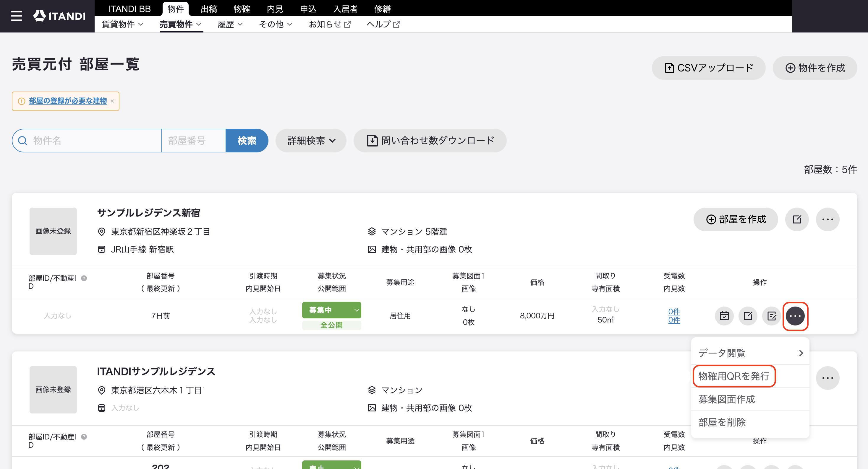Screen dimensions: 868x469
Task: Click the magnifier search icon
Action: coord(22,140)
